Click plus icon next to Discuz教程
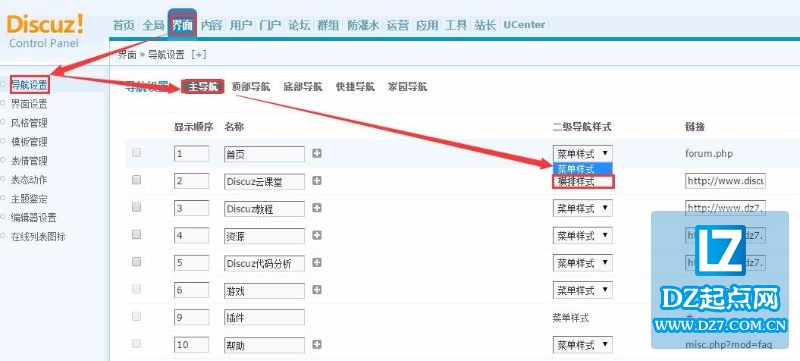This screenshot has width=800, height=361. click(317, 208)
